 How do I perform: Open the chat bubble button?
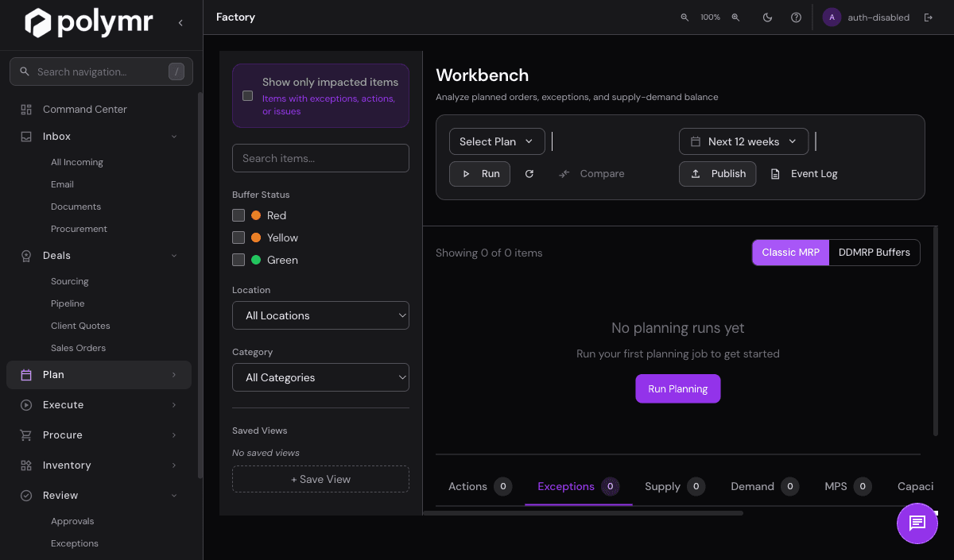pyautogui.click(x=917, y=523)
